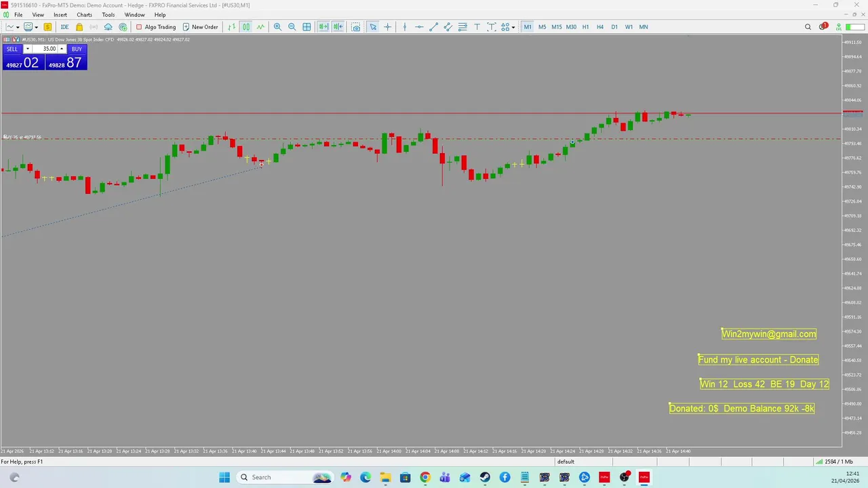
Task: Switch chart to candlesticks
Action: coord(246,27)
